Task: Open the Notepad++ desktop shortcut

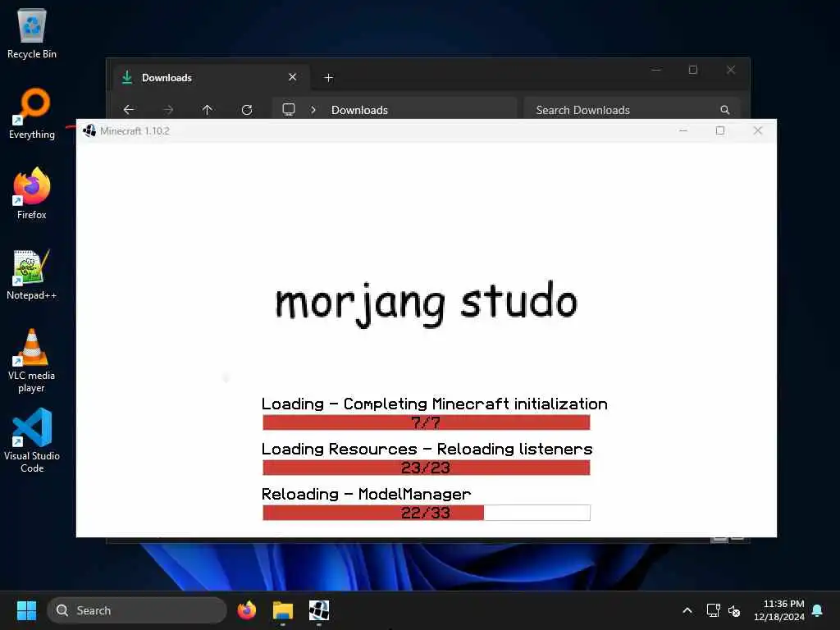Action: (x=32, y=275)
